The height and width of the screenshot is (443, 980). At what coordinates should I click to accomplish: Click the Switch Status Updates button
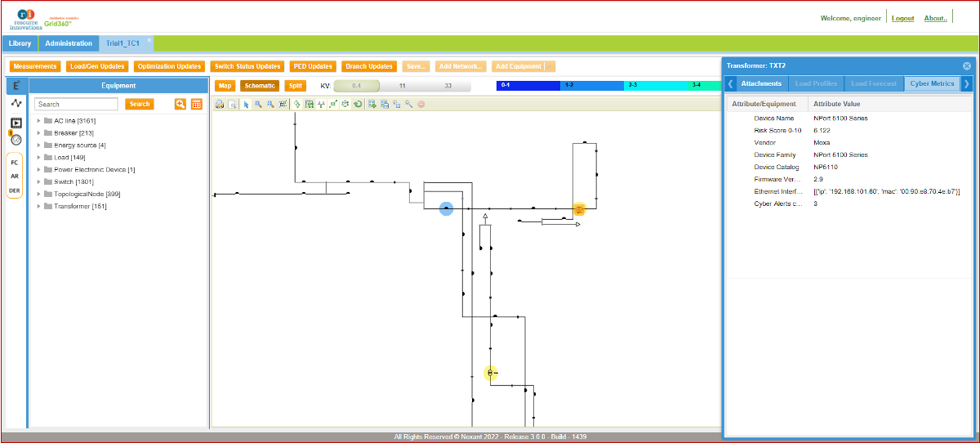pyautogui.click(x=247, y=66)
